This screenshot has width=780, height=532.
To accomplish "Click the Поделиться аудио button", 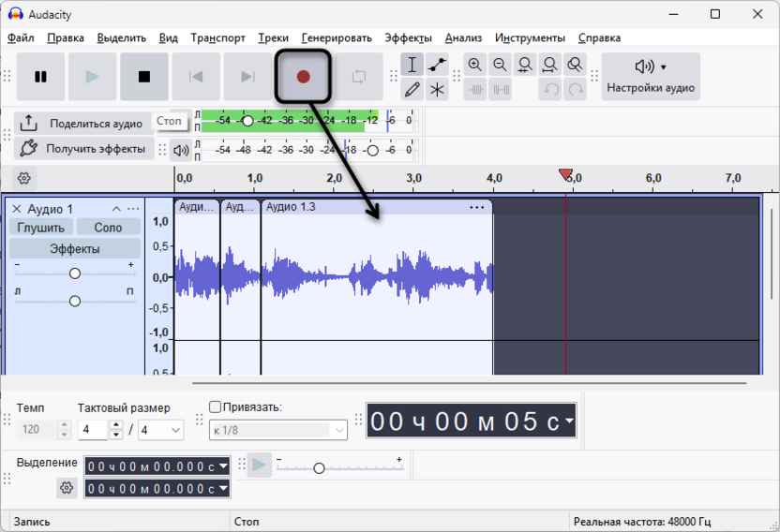I will click(x=83, y=123).
